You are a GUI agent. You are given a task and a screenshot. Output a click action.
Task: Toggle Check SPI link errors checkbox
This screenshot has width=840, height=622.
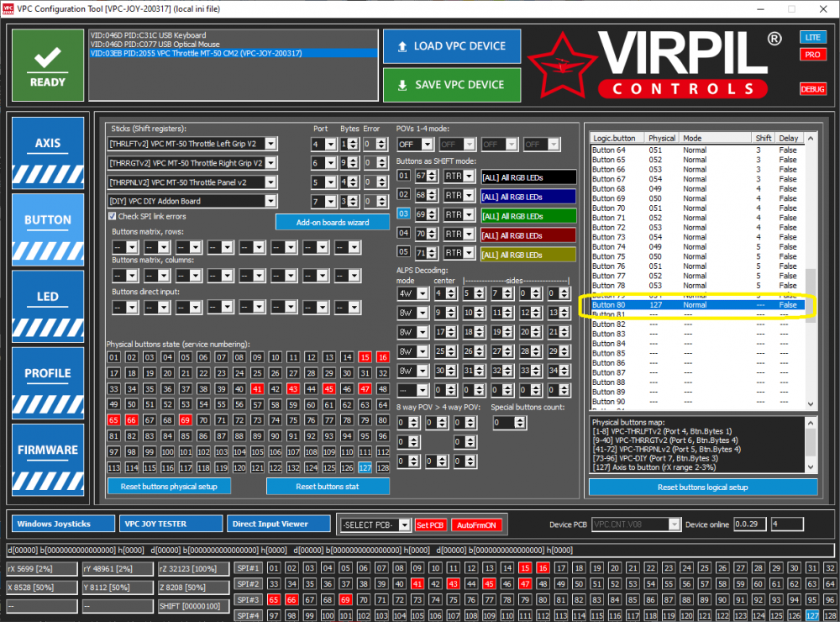coord(112,216)
